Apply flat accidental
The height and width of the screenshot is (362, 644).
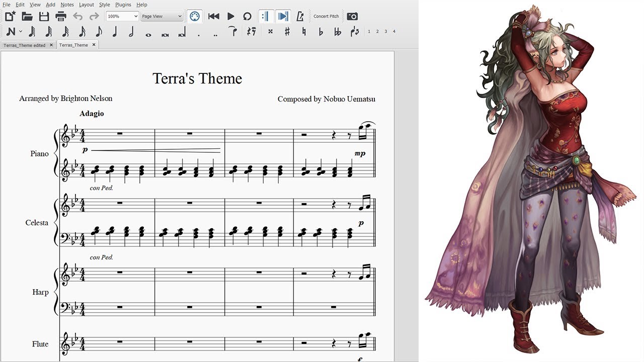(x=320, y=32)
